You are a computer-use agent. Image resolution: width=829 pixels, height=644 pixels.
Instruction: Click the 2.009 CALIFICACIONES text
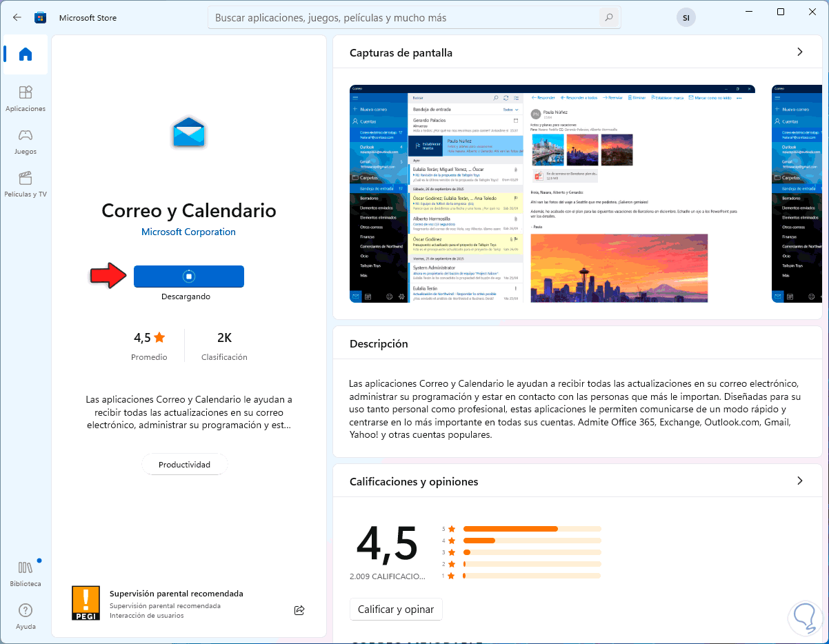pos(387,576)
